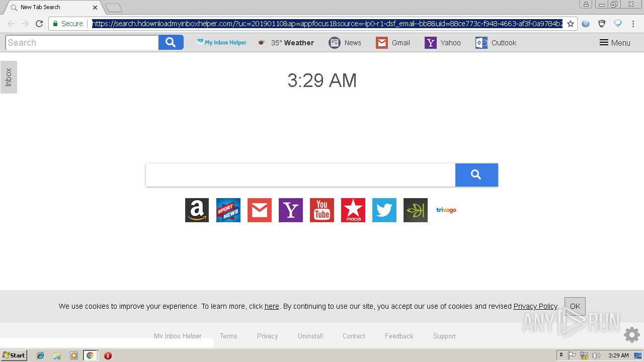Click the browser Back arrow
Image resolution: width=644 pixels, height=362 pixels.
[11, 24]
